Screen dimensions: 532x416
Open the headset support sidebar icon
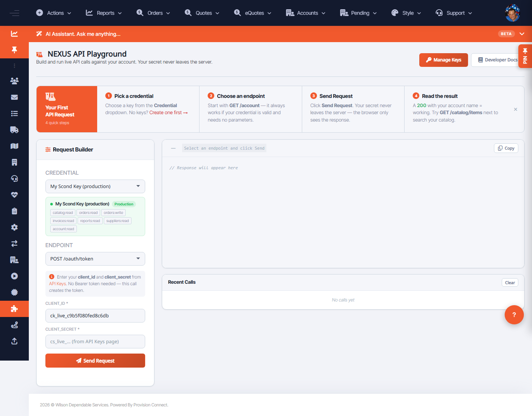coord(14,178)
